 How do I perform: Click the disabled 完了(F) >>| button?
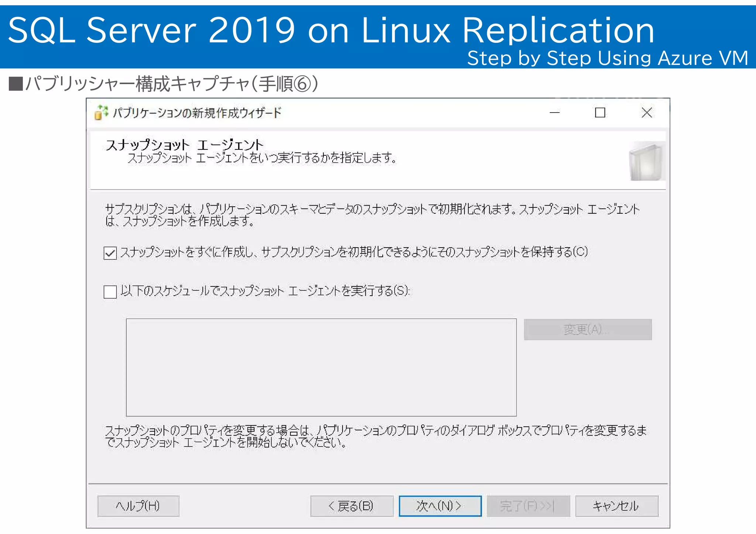528,506
